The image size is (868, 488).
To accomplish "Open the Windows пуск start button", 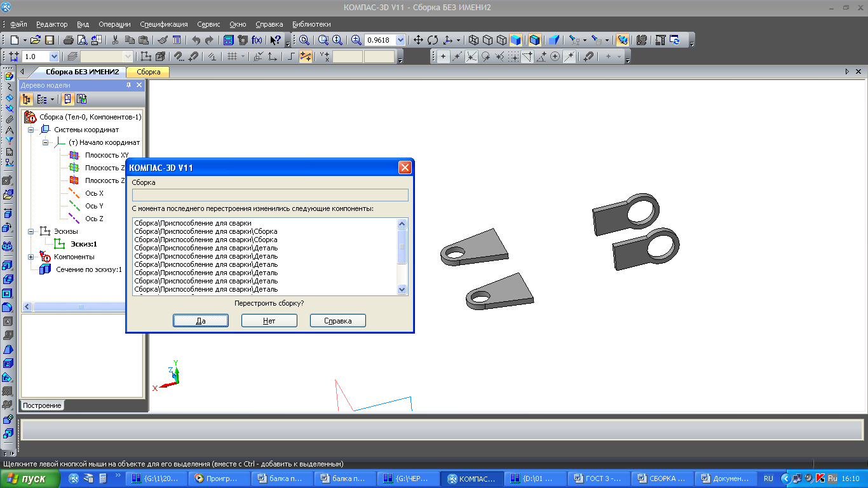I will pos(31,478).
